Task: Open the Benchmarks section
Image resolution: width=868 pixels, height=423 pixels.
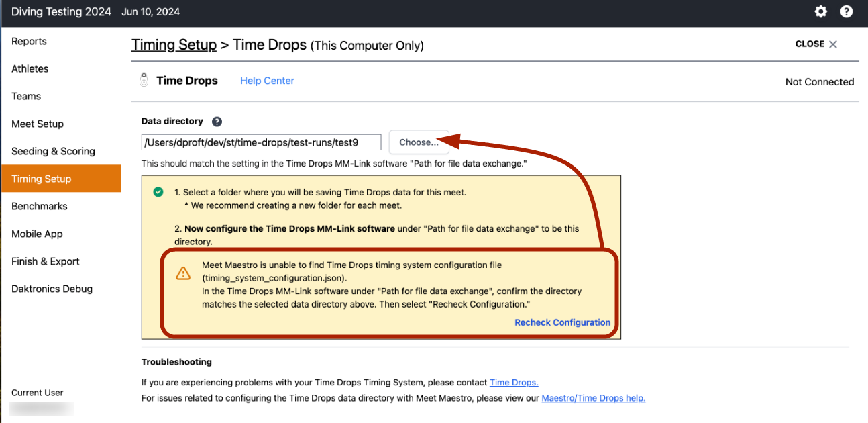Action: point(39,206)
